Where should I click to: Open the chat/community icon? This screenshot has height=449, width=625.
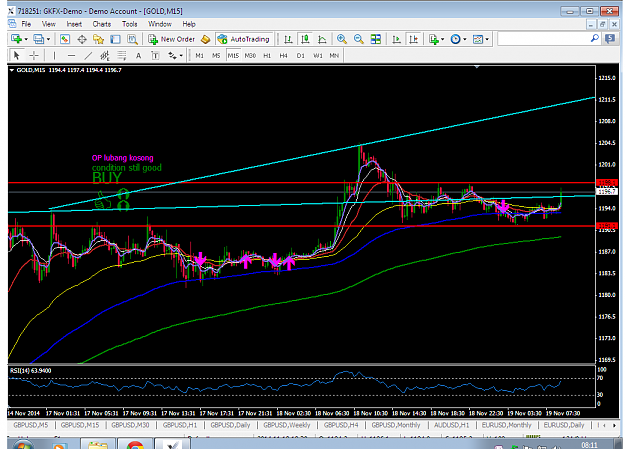tap(610, 39)
